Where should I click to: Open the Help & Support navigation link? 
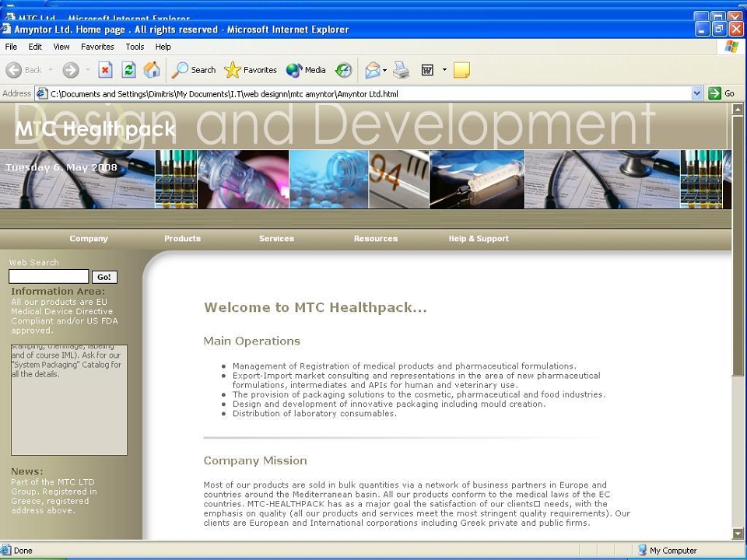tap(479, 239)
